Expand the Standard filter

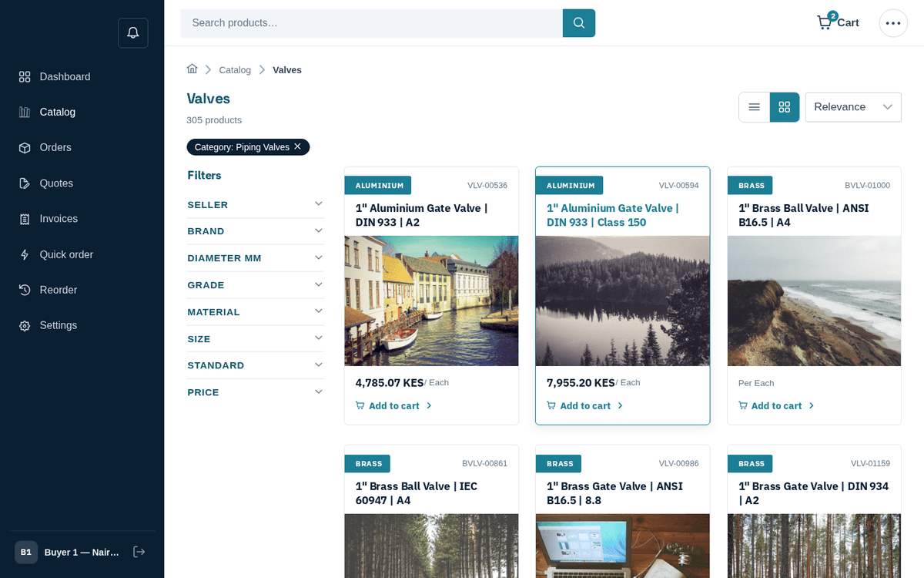coord(255,365)
